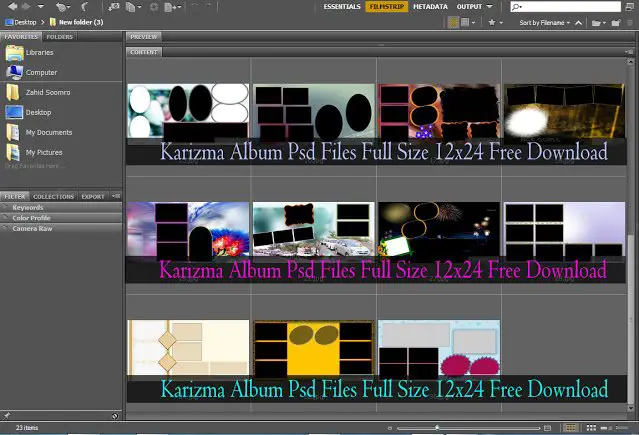Select the yellow-center album template thumbnail

coord(313,348)
